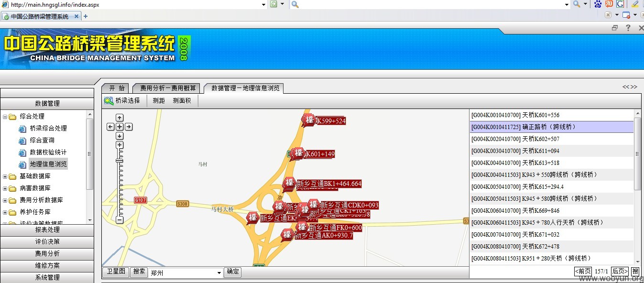Click the browser address bar URL field
This screenshot has width=644, height=283.
(x=134, y=4)
